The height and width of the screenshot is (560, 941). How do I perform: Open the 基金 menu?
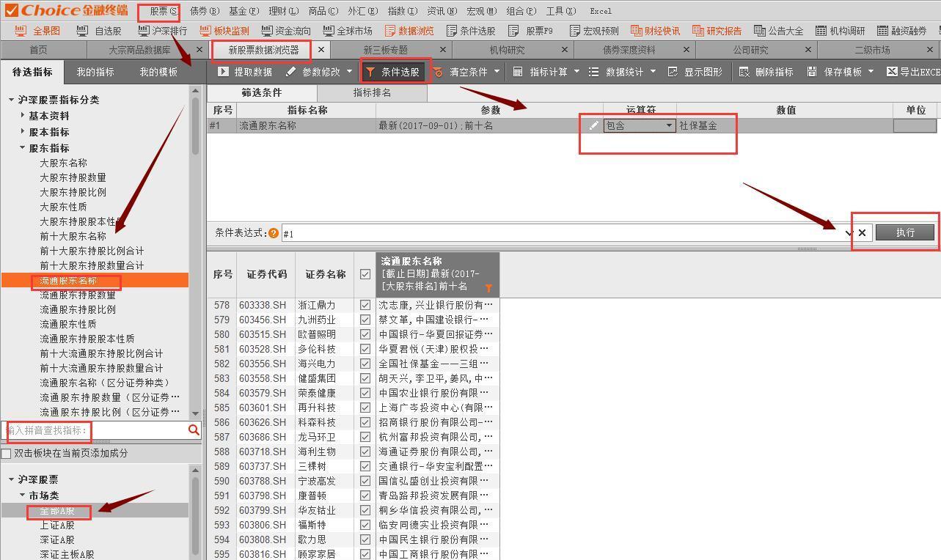[244, 11]
